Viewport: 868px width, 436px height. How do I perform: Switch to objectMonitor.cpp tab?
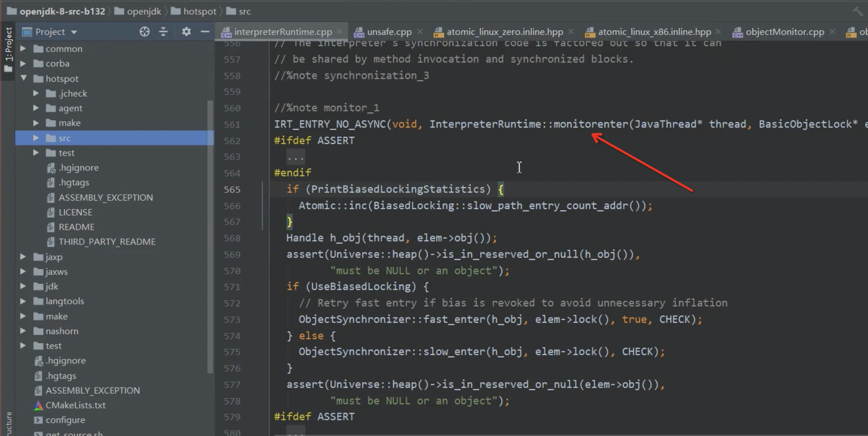pyautogui.click(x=784, y=32)
